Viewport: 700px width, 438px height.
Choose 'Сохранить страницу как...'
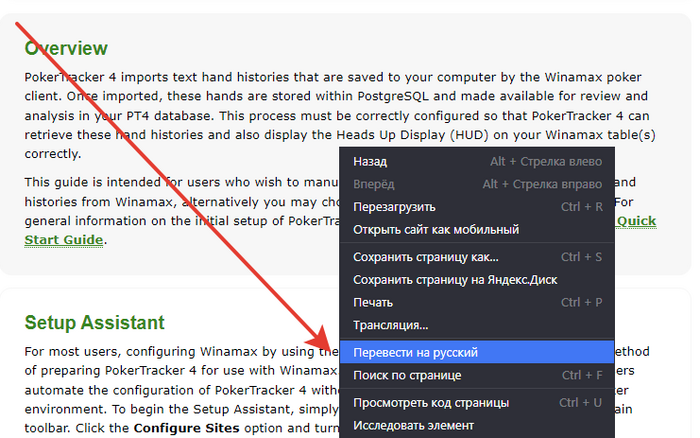click(477, 257)
